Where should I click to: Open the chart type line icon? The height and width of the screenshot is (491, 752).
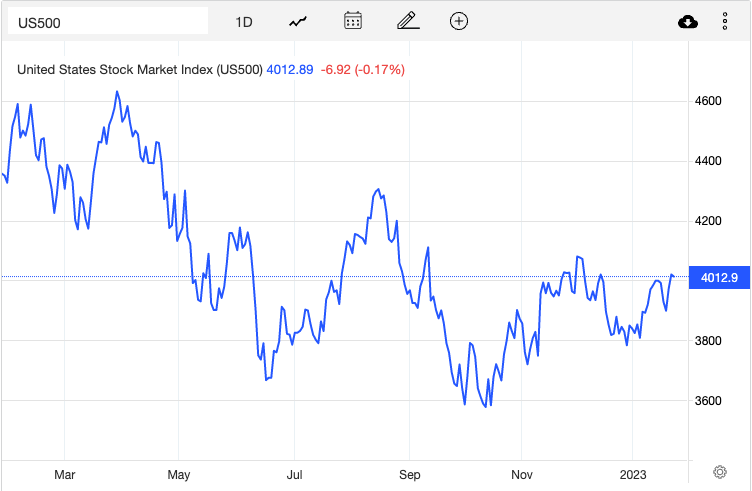pos(298,22)
